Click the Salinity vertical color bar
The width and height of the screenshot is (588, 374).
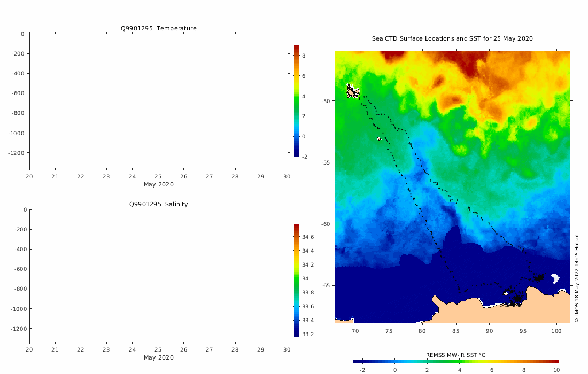click(296, 280)
